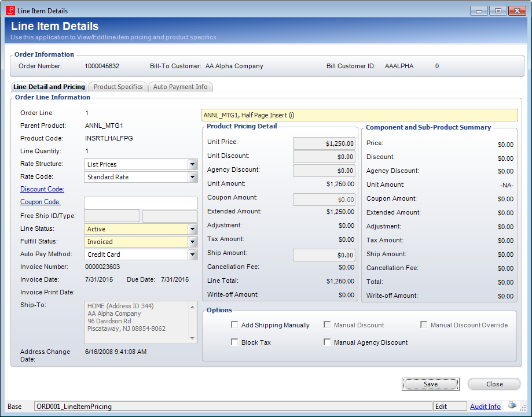Click the Address Change Date value
The image size is (532, 417).
tap(116, 352)
